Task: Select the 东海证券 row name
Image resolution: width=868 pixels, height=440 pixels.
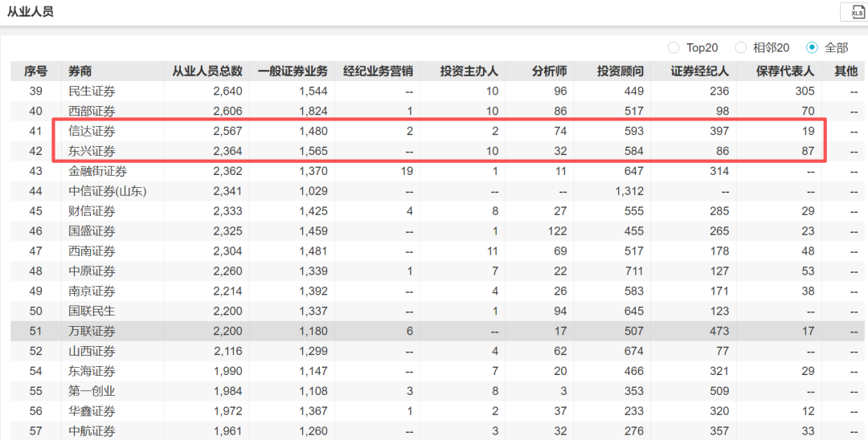Action: (92, 371)
